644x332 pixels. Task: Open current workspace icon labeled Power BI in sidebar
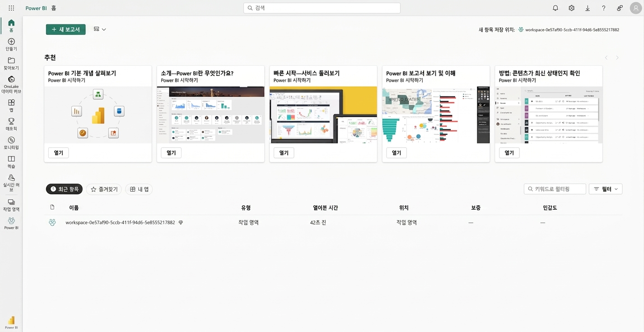(11, 223)
